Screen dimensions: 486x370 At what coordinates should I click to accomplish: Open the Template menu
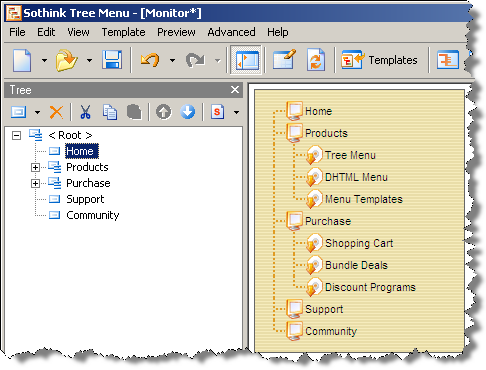pyautogui.click(x=123, y=32)
